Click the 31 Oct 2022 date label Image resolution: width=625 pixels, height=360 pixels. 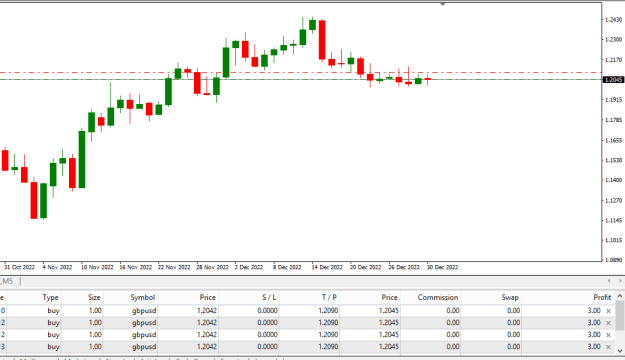(x=20, y=267)
